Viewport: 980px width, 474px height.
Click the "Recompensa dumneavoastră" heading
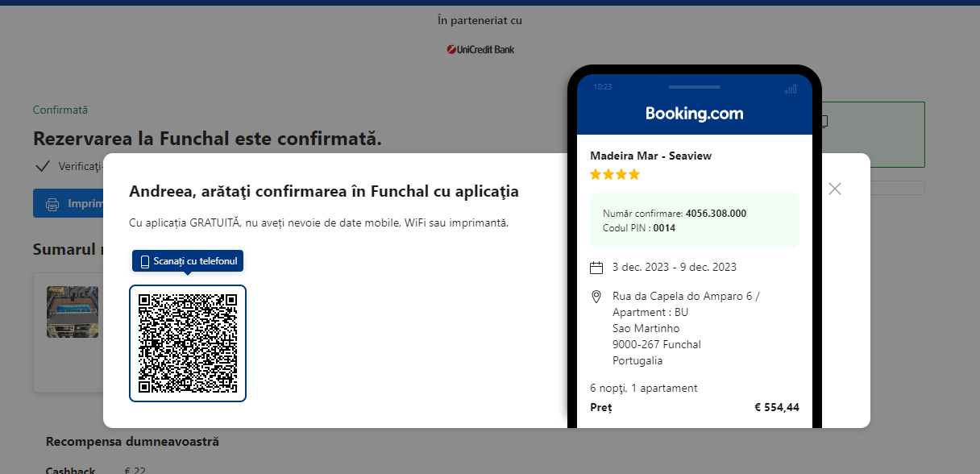coord(132,442)
